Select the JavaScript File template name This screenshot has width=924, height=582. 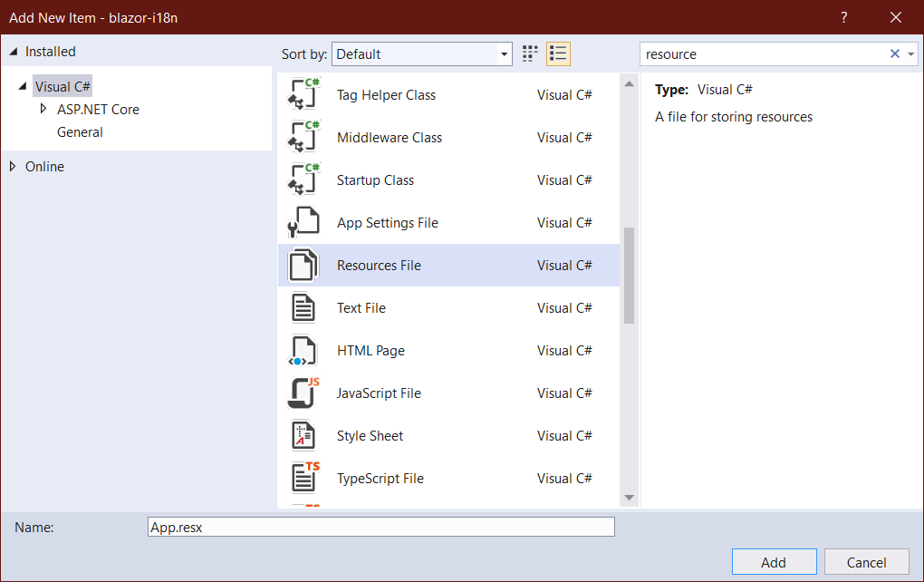(379, 393)
